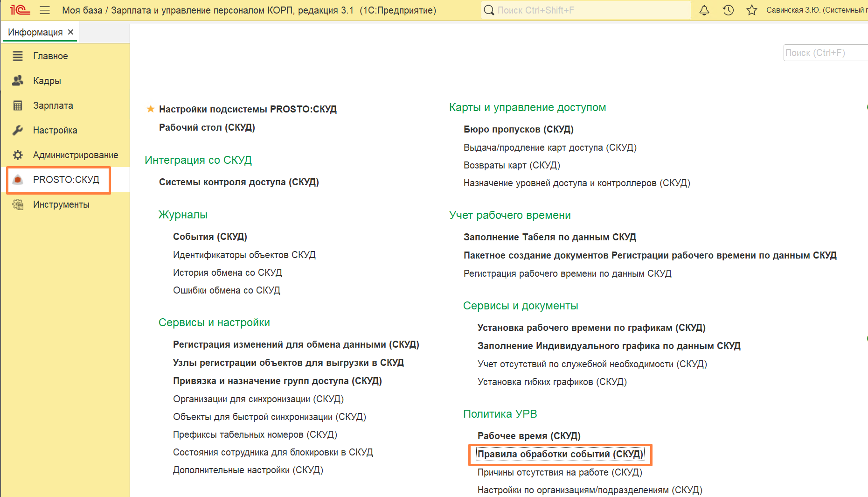
Task: Open Пакетное создание документов Регистрации
Action: pyautogui.click(x=650, y=255)
